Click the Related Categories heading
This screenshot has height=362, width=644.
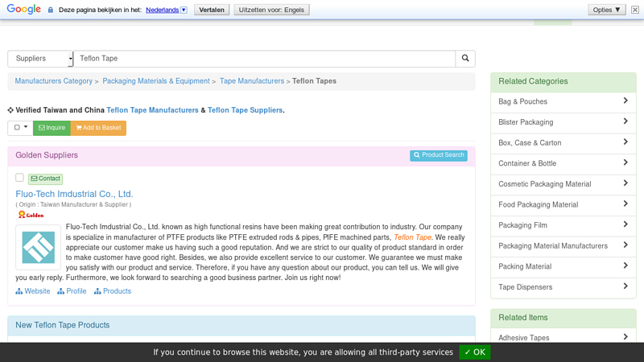pos(533,81)
